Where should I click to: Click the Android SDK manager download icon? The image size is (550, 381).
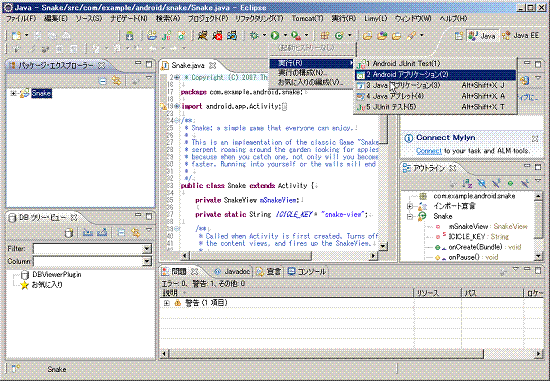pos(129,35)
